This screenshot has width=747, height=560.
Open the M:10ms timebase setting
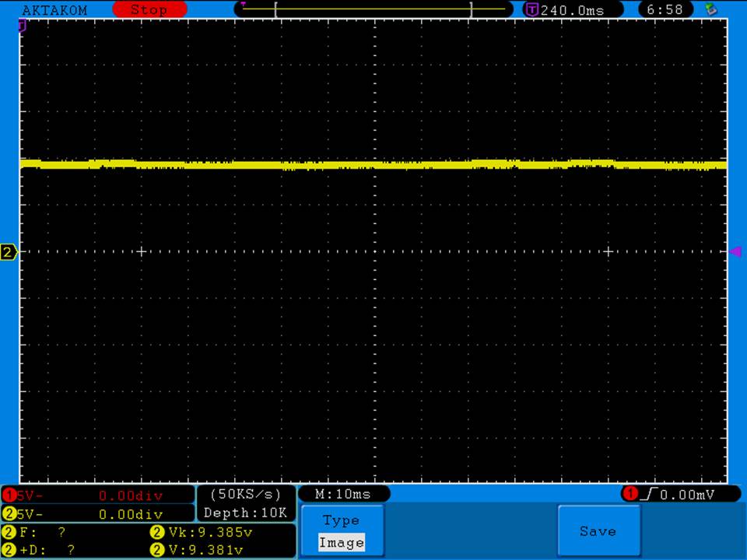pos(343,495)
